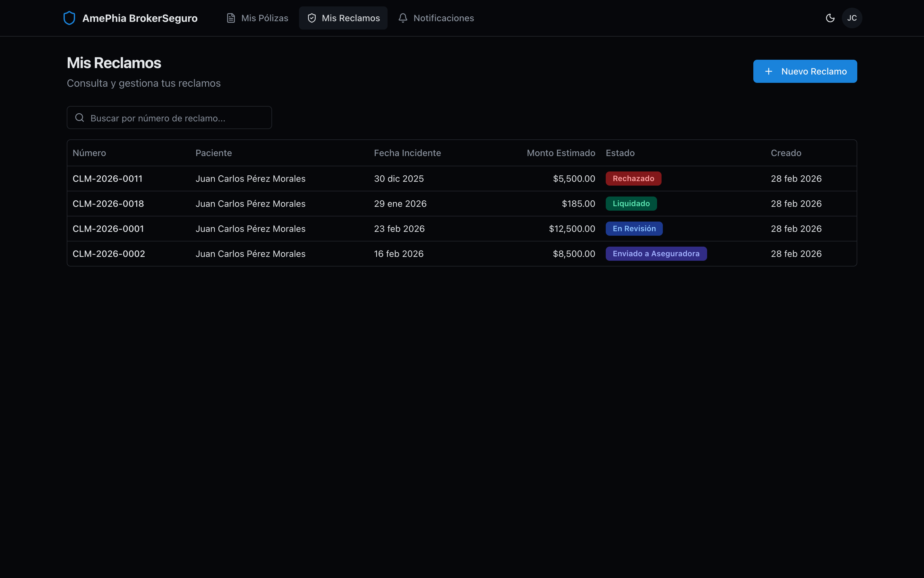Open the Mis Pólizas tab
924x578 pixels.
(257, 18)
